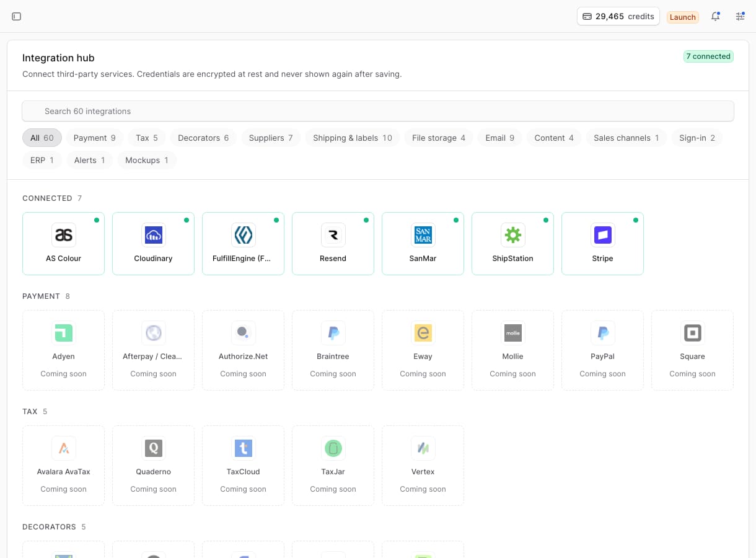
Task: Select the All 60 filter
Action: (x=42, y=138)
